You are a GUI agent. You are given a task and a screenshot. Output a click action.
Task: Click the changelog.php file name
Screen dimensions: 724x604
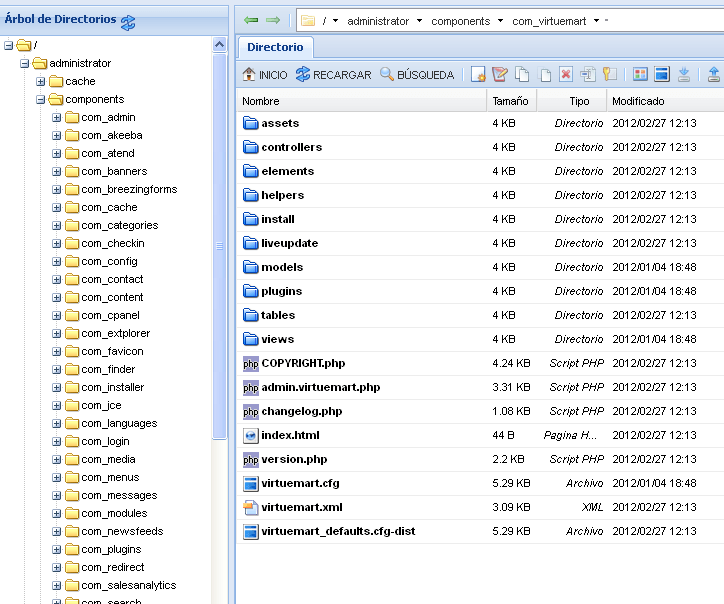302,411
